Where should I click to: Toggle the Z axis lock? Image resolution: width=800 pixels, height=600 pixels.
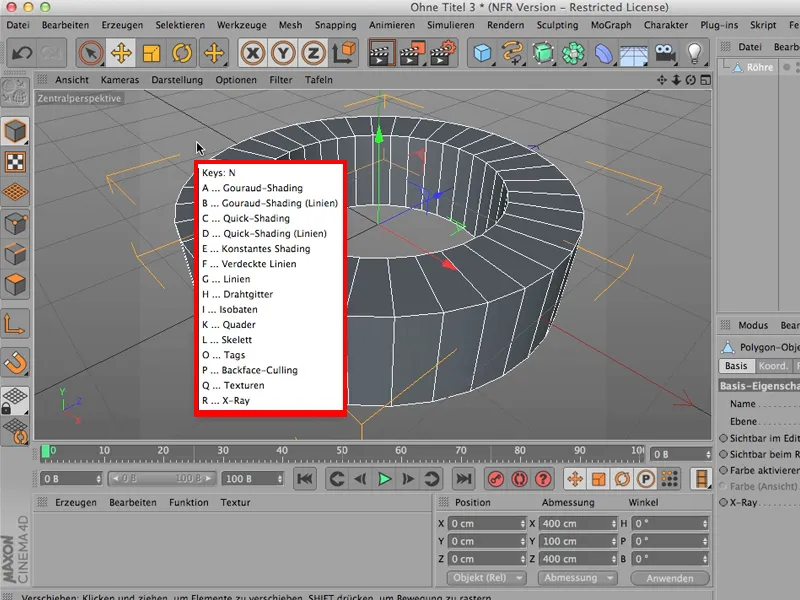[313, 53]
